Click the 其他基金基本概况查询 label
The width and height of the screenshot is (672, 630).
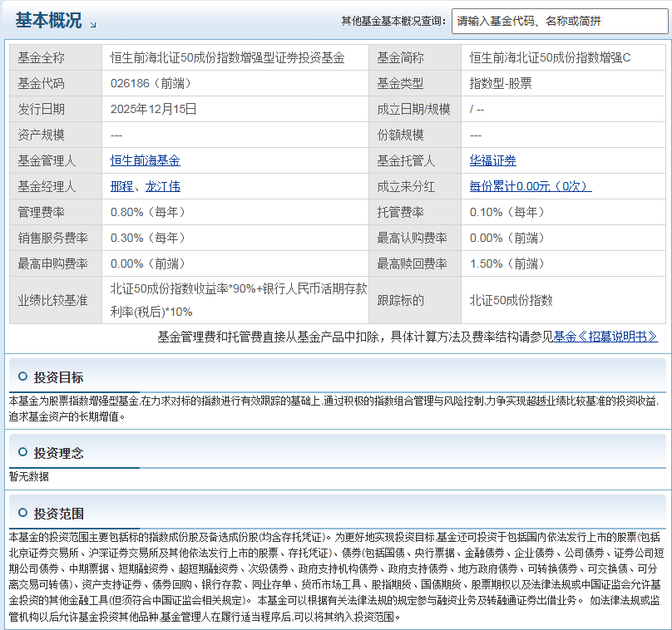pyautogui.click(x=393, y=21)
